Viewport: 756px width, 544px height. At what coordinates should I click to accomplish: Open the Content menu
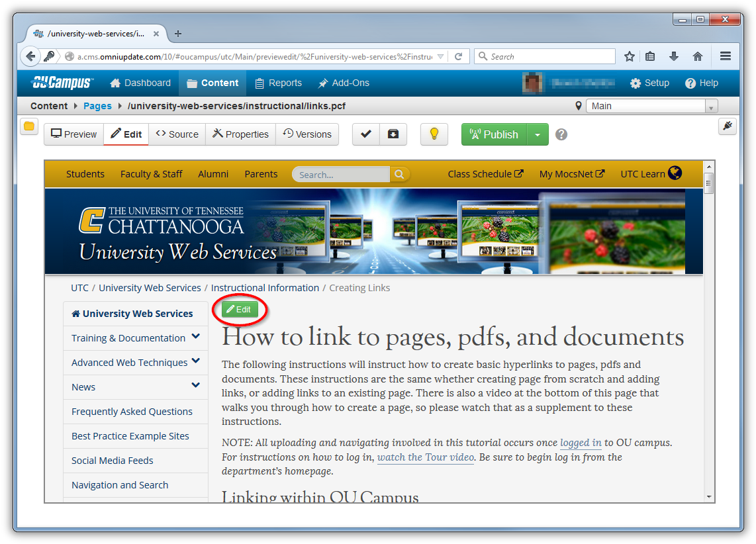click(213, 83)
